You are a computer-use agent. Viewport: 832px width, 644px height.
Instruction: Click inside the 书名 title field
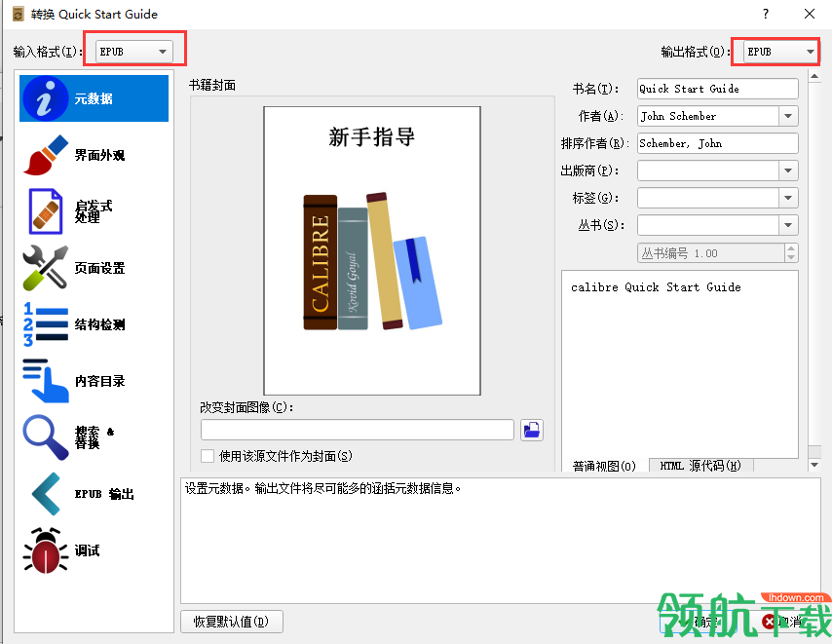click(717, 89)
